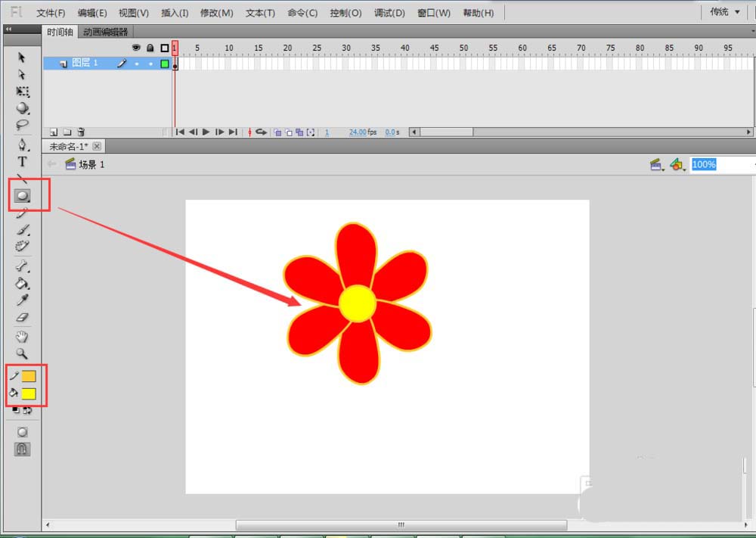
Task: Choose the Deco tool
Action: (22, 246)
